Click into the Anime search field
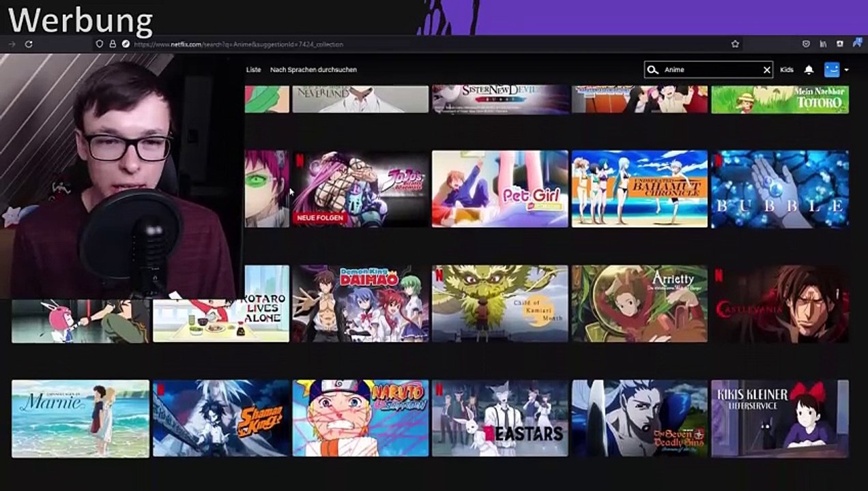This screenshot has height=491, width=868. click(x=708, y=70)
